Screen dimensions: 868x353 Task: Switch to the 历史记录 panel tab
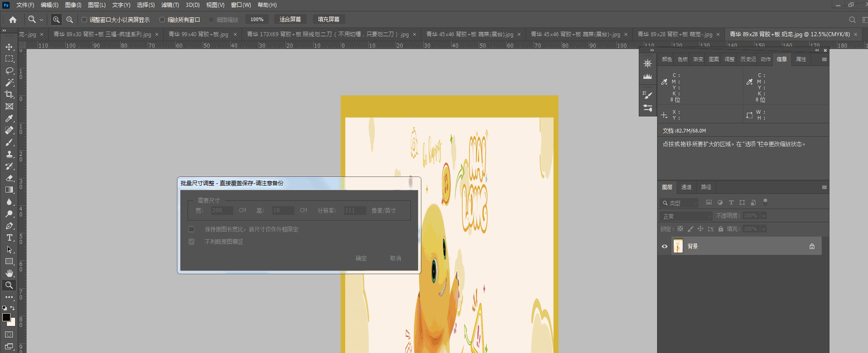[x=748, y=59]
